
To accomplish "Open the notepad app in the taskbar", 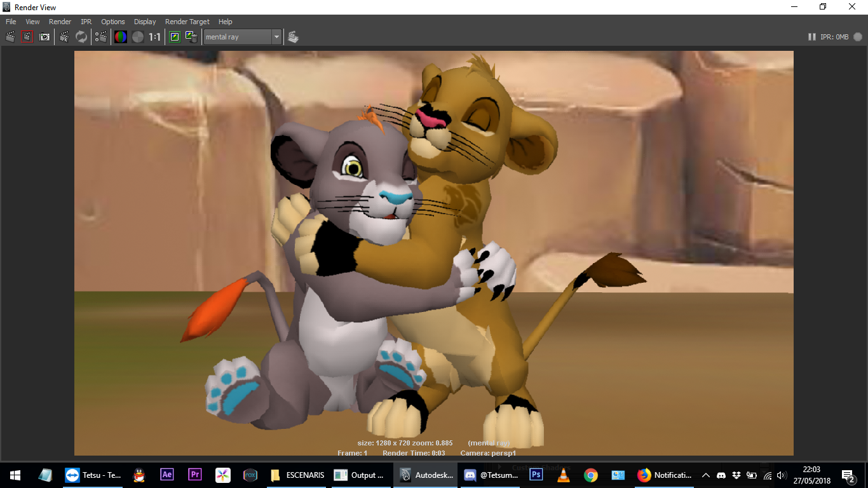I will pos(46,475).
